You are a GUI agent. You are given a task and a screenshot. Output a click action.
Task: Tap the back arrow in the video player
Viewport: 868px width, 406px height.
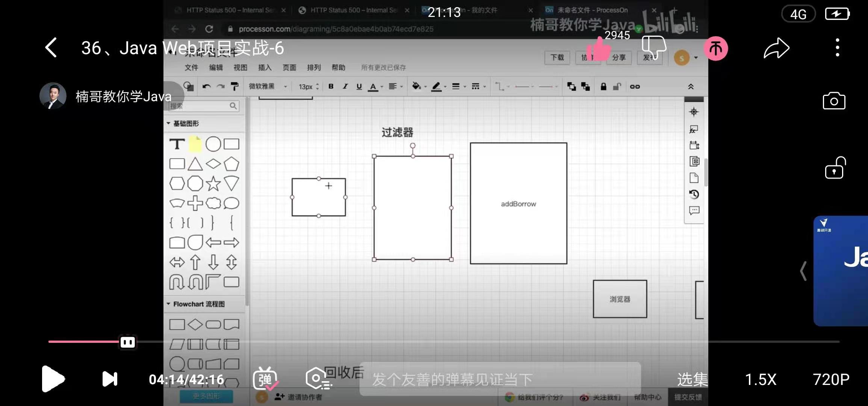click(51, 48)
